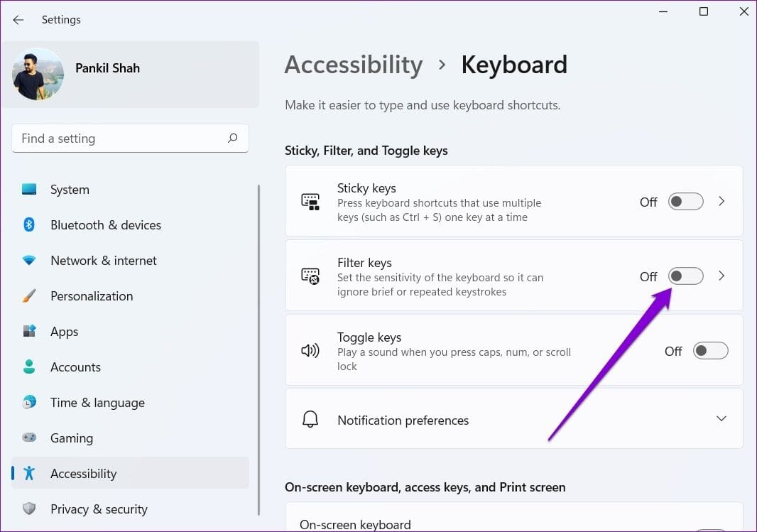
Task: Open Filter keys details chevron
Action: coord(721,276)
